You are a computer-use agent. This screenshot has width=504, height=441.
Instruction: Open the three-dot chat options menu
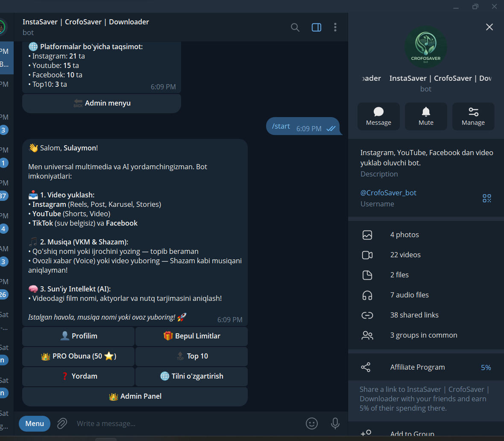(x=335, y=27)
